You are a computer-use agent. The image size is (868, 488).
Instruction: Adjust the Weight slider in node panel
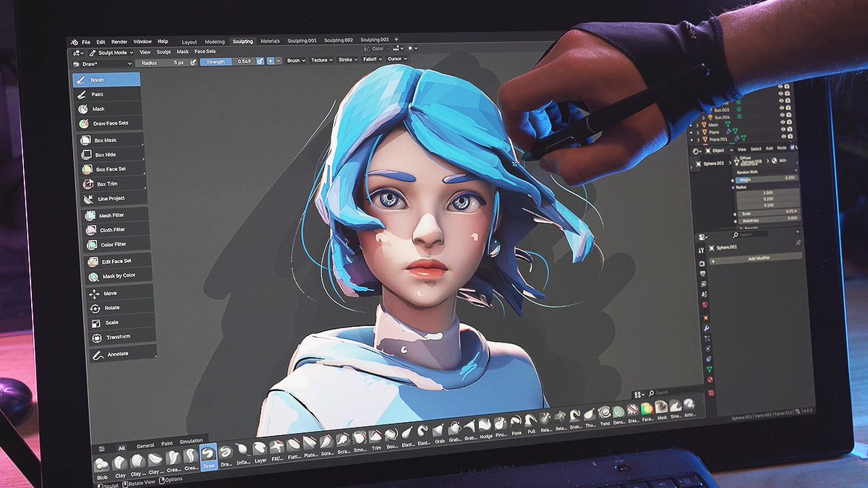coord(767,179)
